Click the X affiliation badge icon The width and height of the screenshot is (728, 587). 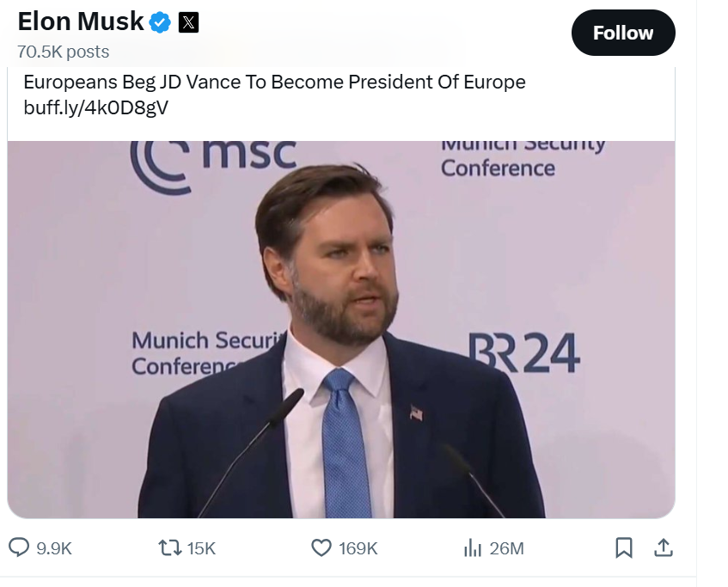coord(188,22)
